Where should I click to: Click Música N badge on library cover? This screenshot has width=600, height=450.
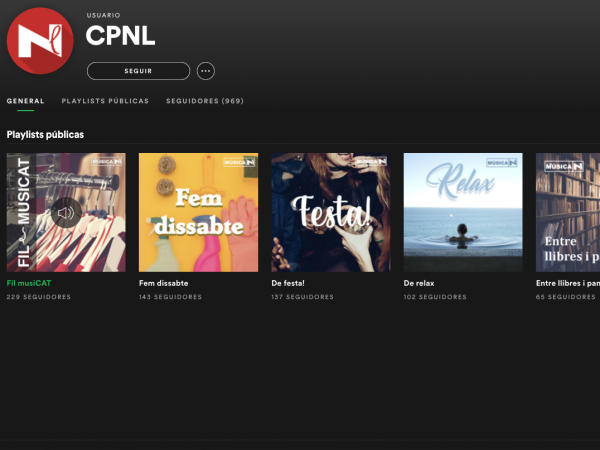click(564, 166)
